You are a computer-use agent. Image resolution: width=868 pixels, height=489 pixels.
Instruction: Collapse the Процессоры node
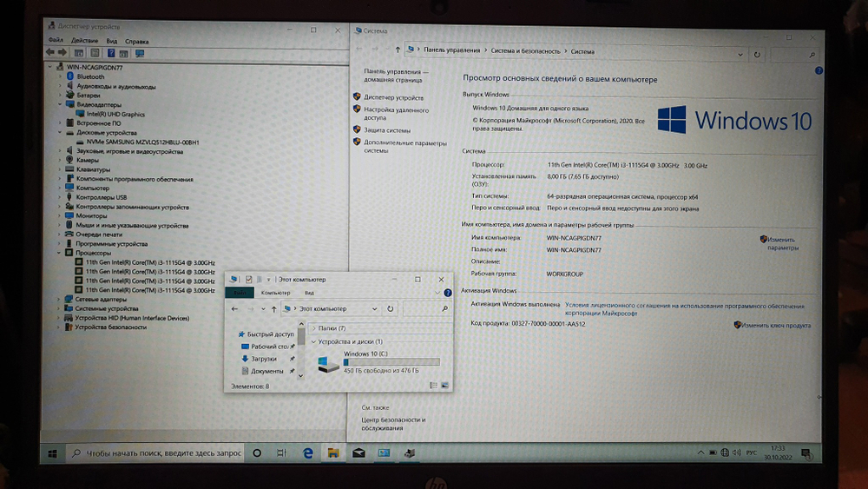click(59, 253)
